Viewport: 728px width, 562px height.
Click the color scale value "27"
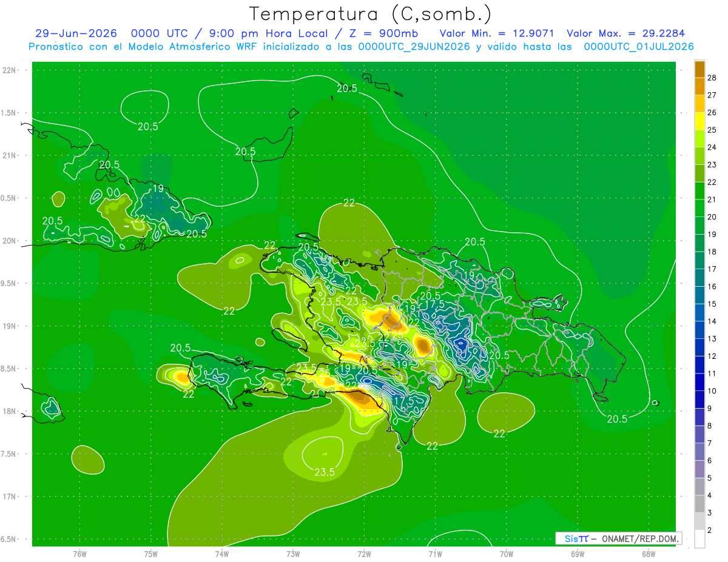pyautogui.click(x=712, y=95)
